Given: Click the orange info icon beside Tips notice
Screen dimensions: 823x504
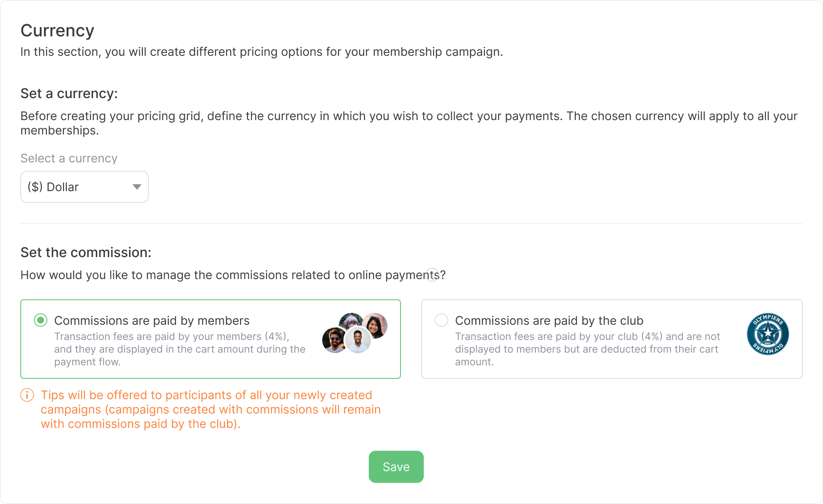Looking at the screenshot, I should coord(27,395).
